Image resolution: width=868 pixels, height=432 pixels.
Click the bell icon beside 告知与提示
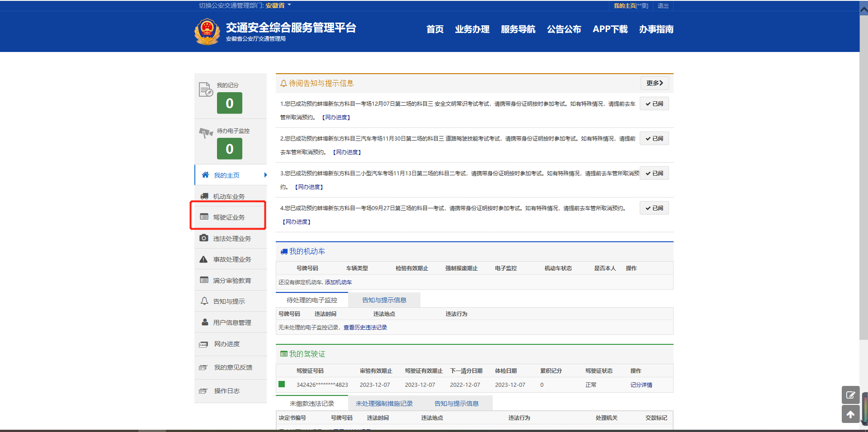204,301
